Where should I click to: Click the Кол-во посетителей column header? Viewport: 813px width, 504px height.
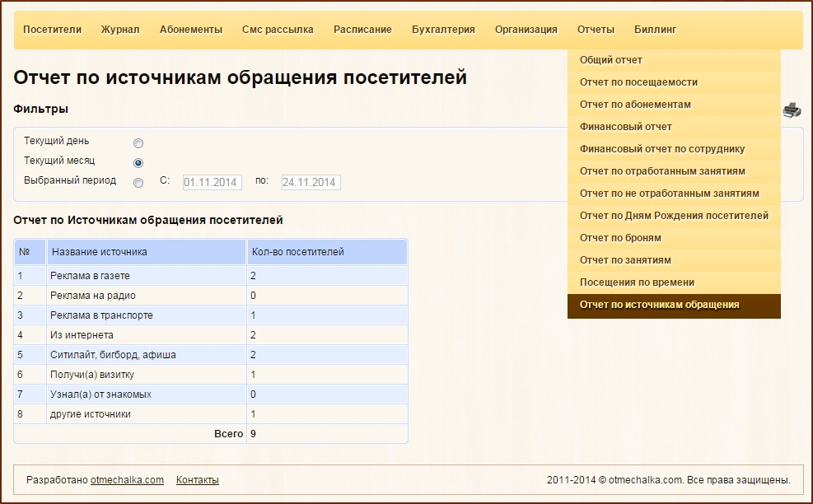[x=327, y=252]
